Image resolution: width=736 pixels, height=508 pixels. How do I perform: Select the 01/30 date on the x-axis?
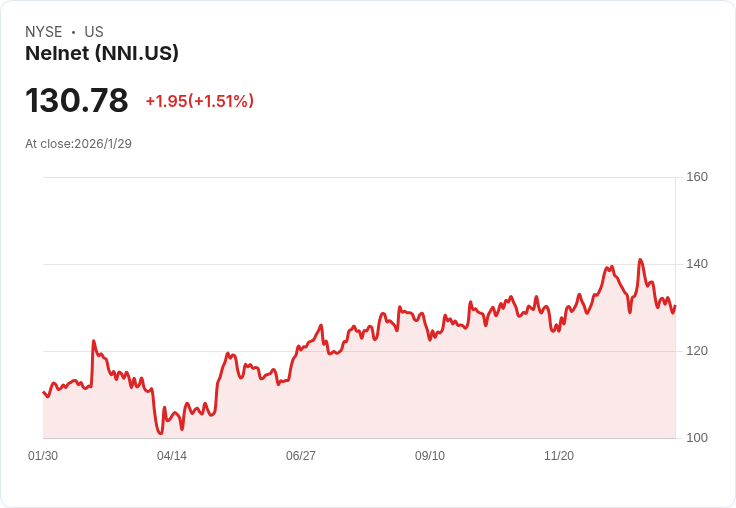coord(43,456)
